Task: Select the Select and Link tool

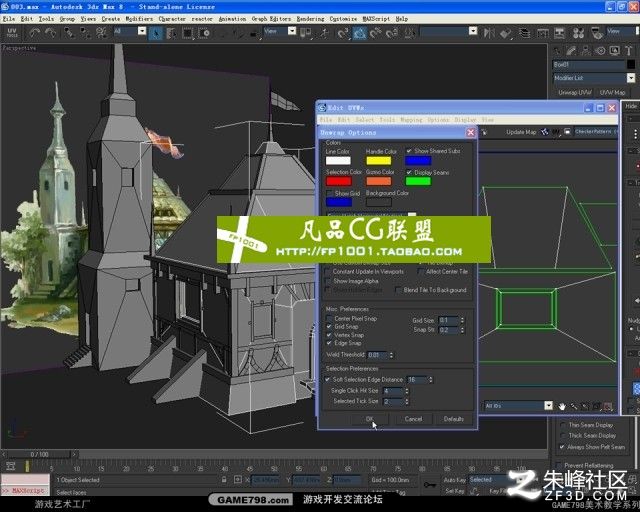Action: tap(69, 33)
